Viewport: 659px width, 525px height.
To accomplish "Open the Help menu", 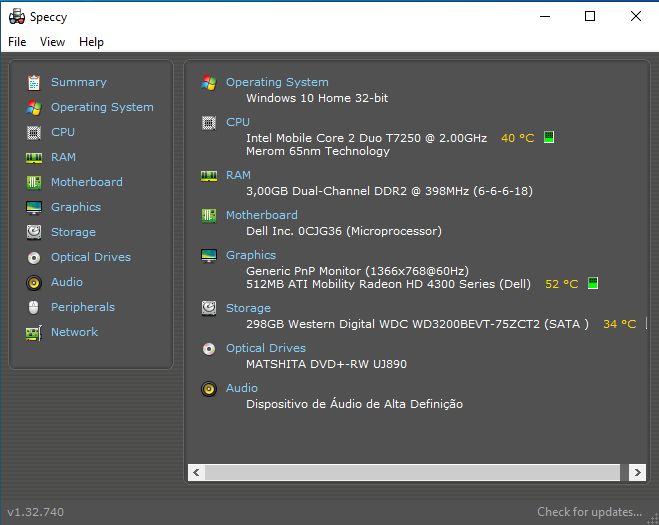I will tap(91, 42).
